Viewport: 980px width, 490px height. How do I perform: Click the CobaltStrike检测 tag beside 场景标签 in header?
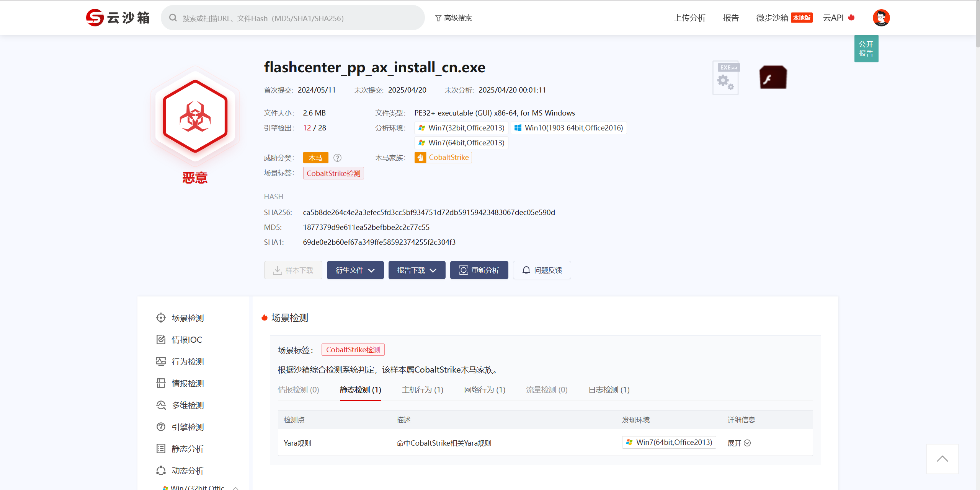[x=333, y=173]
